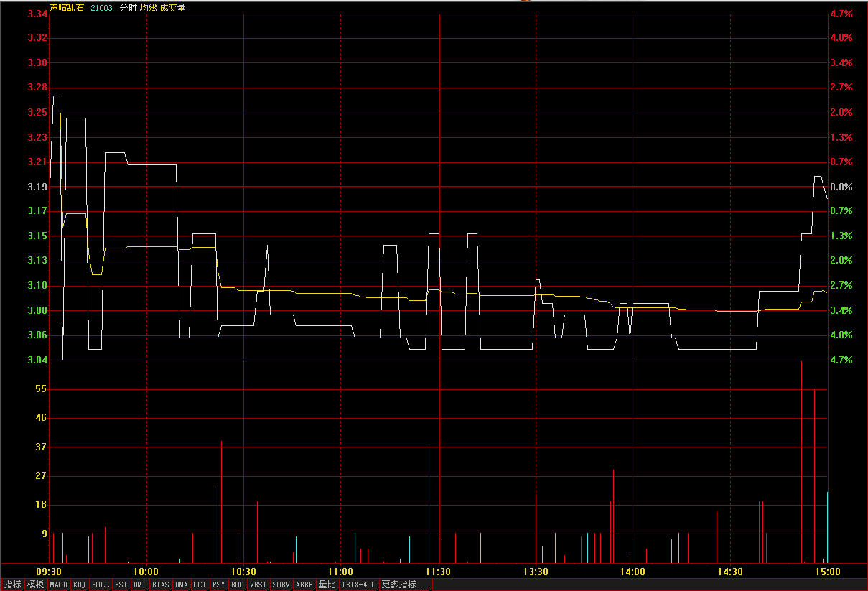Select the ROC indicator

click(x=238, y=585)
